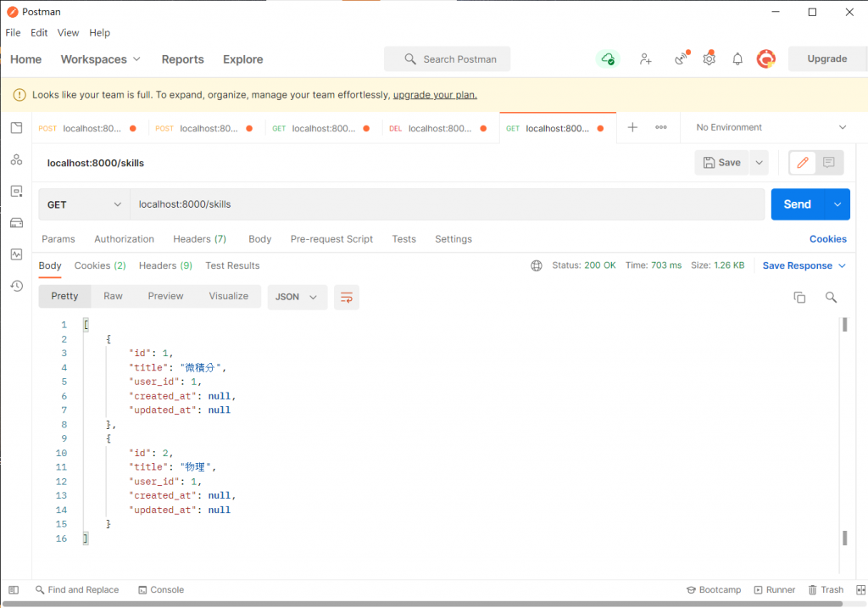Open Find and Replace
868x608 pixels.
click(77, 589)
